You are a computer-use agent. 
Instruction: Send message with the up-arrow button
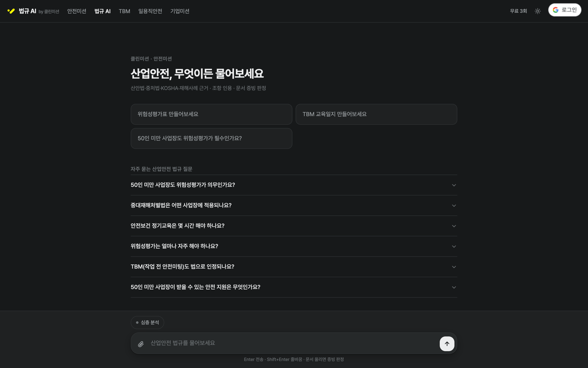pos(447,344)
